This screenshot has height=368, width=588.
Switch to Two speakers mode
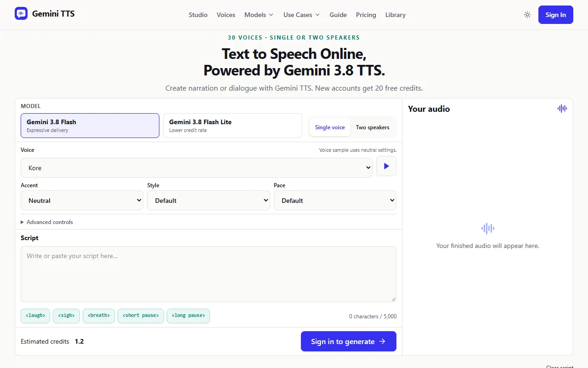pos(373,127)
